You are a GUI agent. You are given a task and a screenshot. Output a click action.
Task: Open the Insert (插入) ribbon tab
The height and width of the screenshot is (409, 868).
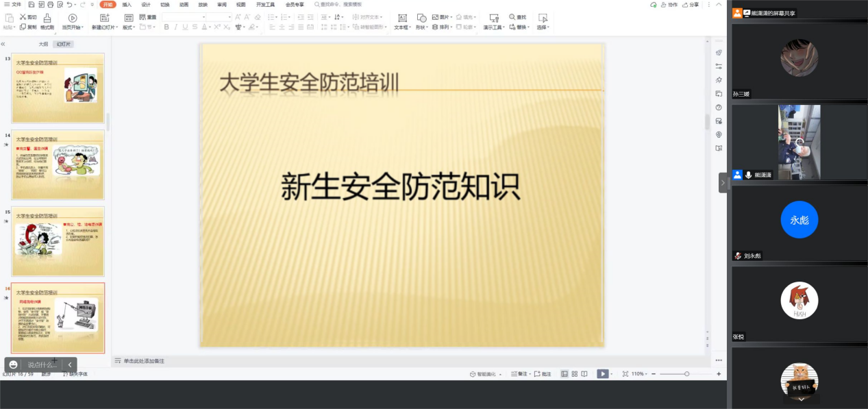point(127,4)
